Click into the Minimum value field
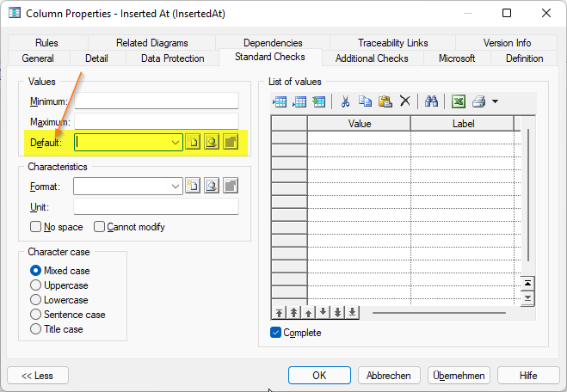 (x=156, y=101)
